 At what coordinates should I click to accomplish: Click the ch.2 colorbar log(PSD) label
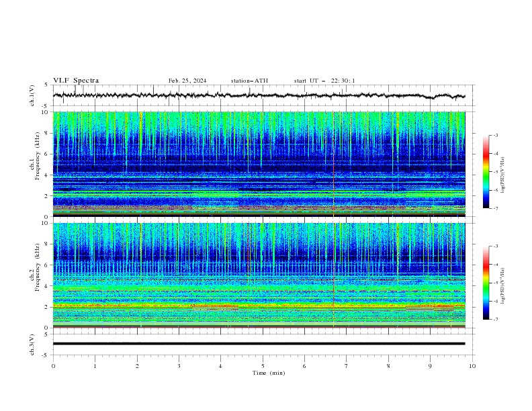click(503, 285)
